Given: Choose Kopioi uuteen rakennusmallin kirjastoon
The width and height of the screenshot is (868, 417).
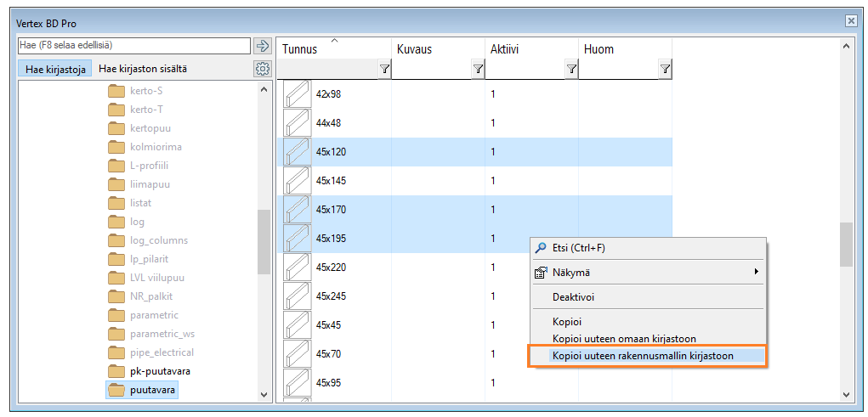Looking at the screenshot, I should coord(642,356).
